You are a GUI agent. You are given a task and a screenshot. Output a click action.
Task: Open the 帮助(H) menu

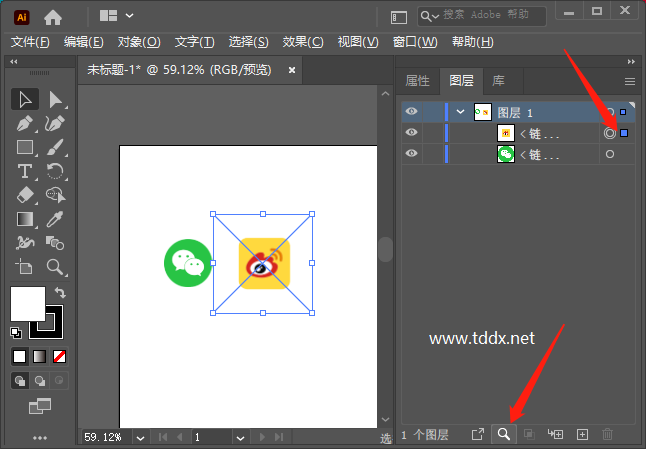pos(473,42)
